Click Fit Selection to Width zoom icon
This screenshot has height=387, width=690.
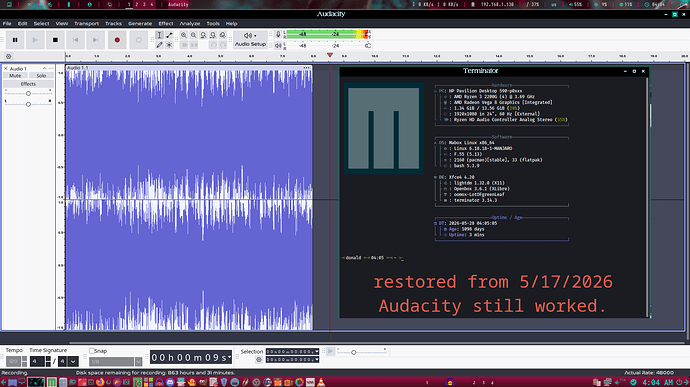(203, 35)
